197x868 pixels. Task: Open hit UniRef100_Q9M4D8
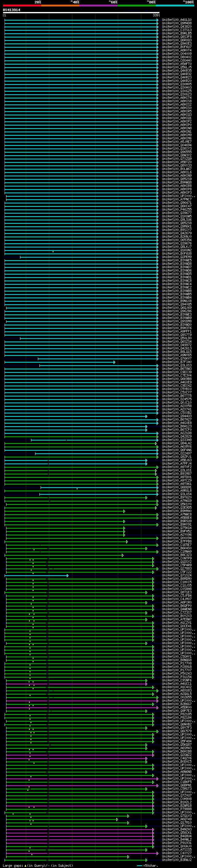point(177,23)
